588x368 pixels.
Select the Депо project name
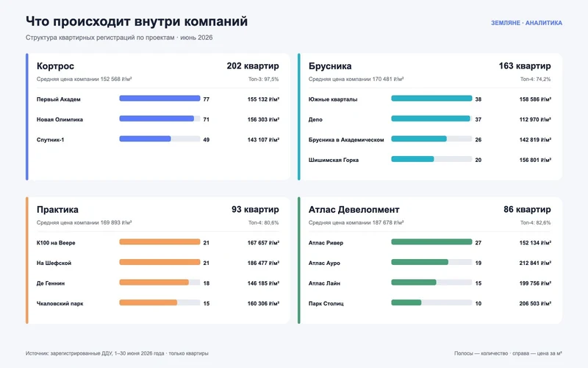315,119
